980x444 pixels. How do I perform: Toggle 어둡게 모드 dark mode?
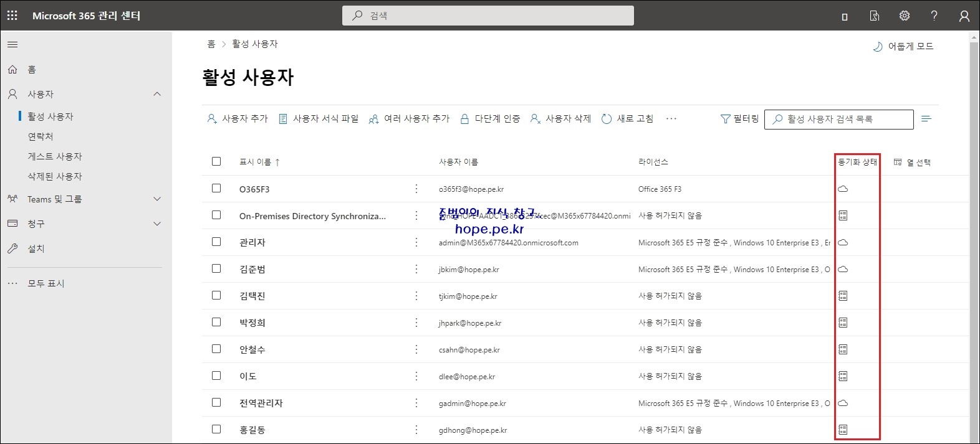click(903, 47)
